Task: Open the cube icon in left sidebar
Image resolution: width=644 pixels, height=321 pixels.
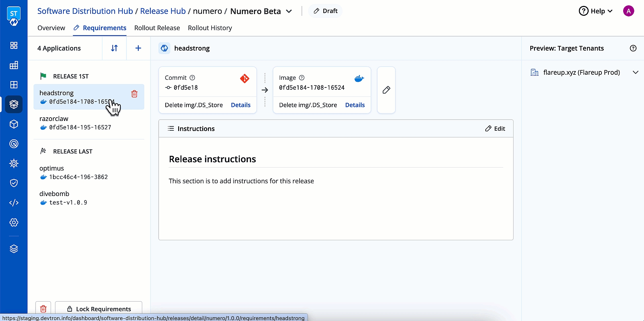Action: coord(14,124)
